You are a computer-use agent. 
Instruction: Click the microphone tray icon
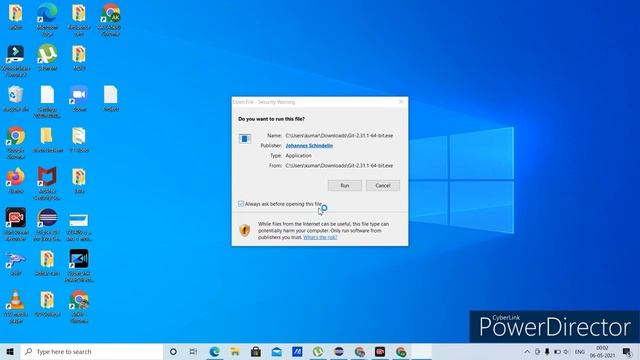point(547,351)
